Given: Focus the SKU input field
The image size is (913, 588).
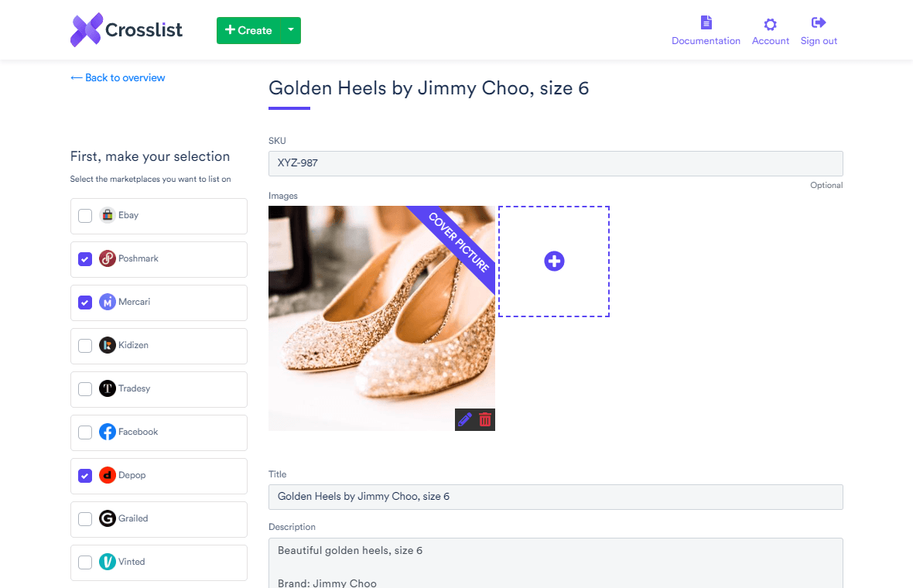Looking at the screenshot, I should pyautogui.click(x=556, y=163).
